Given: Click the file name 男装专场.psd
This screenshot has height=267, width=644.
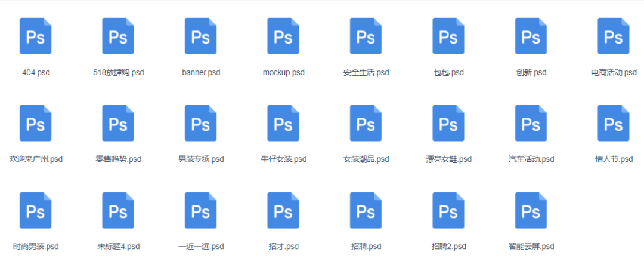Looking at the screenshot, I should coord(201,159).
